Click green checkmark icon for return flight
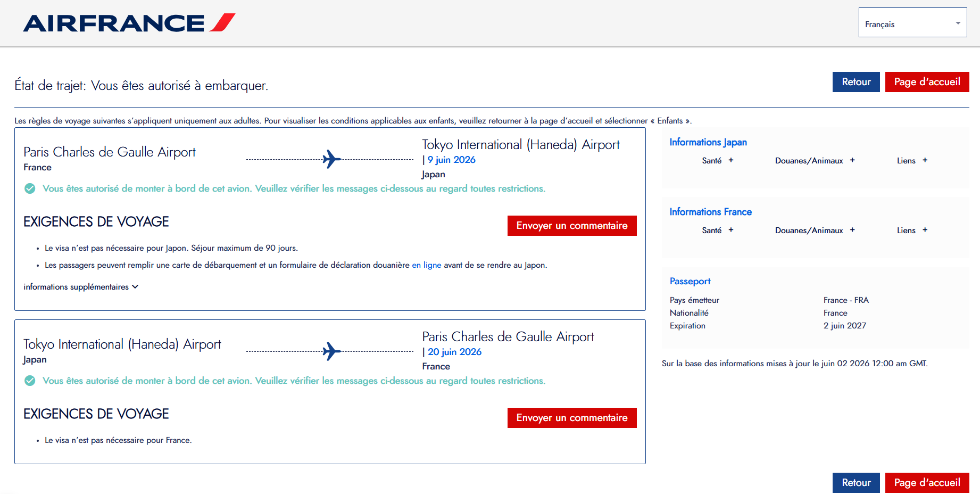980x494 pixels. pyautogui.click(x=30, y=381)
